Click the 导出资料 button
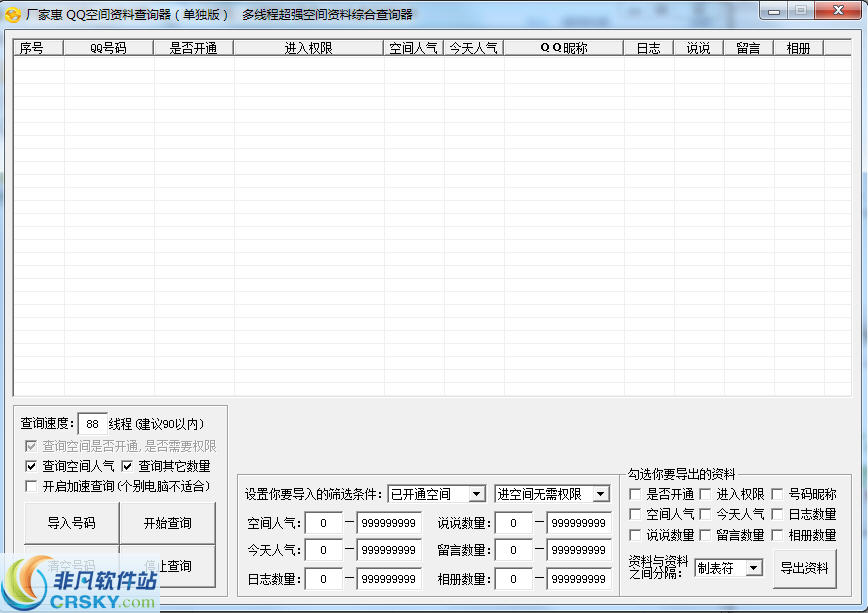The width and height of the screenshot is (868, 613). pos(804,568)
